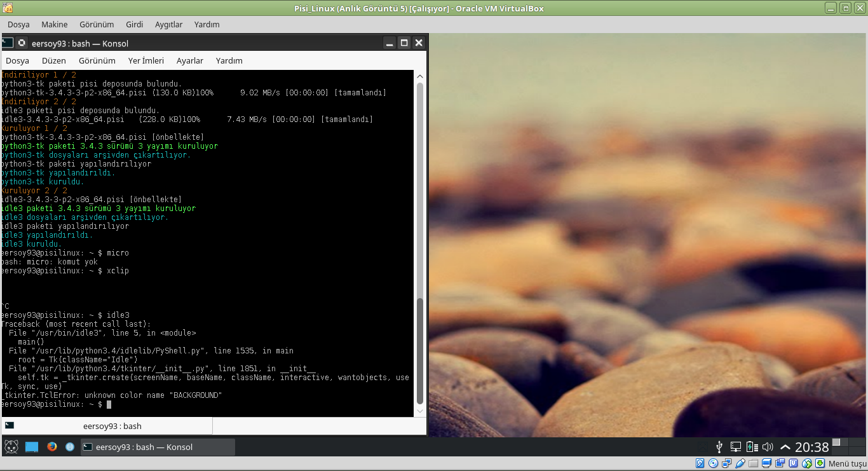Viewport: 868px width, 471px height.
Task: Click VirtualBox CPU chip indicator
Action: pyautogui.click(x=794, y=463)
